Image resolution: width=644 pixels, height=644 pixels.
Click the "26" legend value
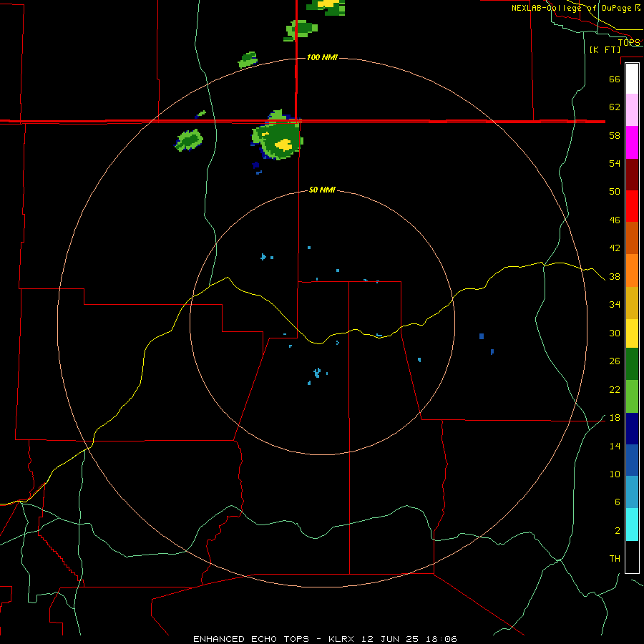coord(615,361)
